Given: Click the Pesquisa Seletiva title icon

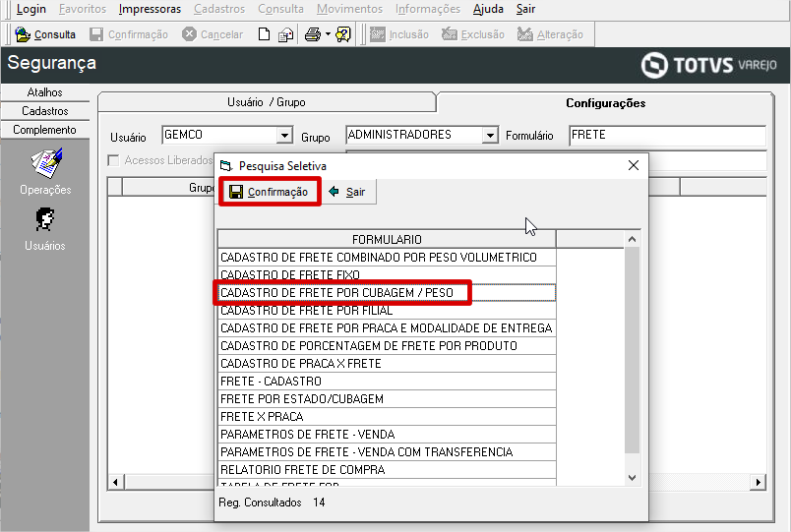Looking at the screenshot, I should pyautogui.click(x=226, y=165).
